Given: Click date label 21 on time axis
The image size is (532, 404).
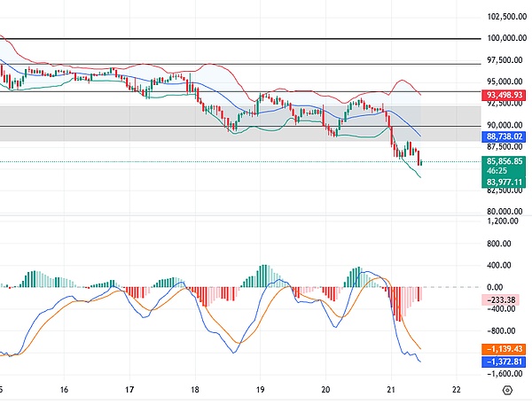Looking at the screenshot, I should coord(391,390).
